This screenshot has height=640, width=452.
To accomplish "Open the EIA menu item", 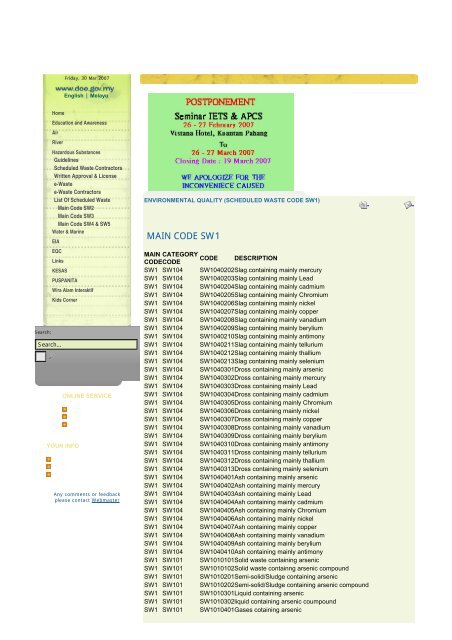I will (56, 242).
